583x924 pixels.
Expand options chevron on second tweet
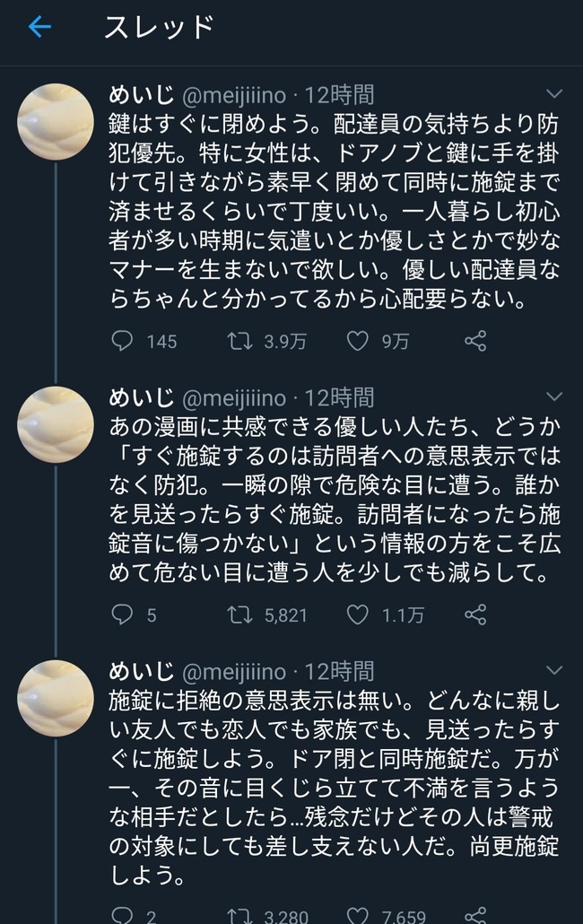coord(554,397)
